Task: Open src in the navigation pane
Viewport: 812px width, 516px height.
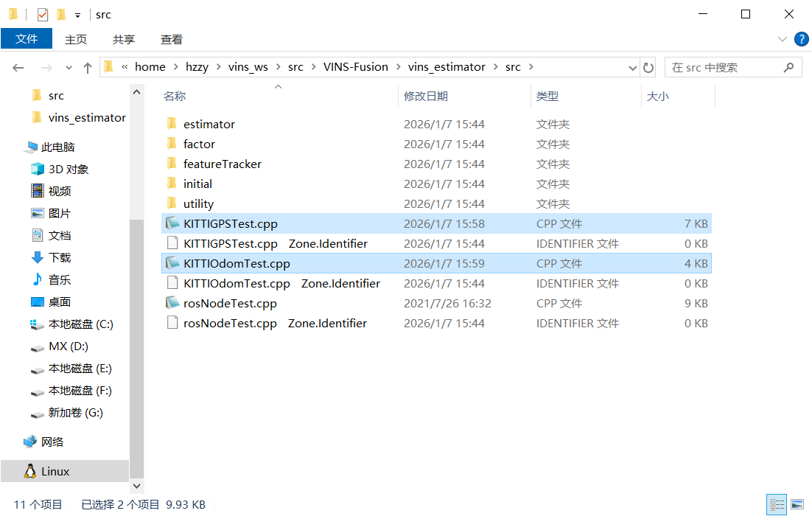Action: click(x=56, y=95)
